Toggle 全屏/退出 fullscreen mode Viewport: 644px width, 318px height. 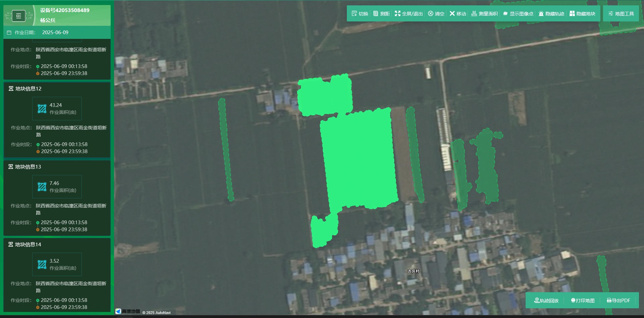click(409, 14)
